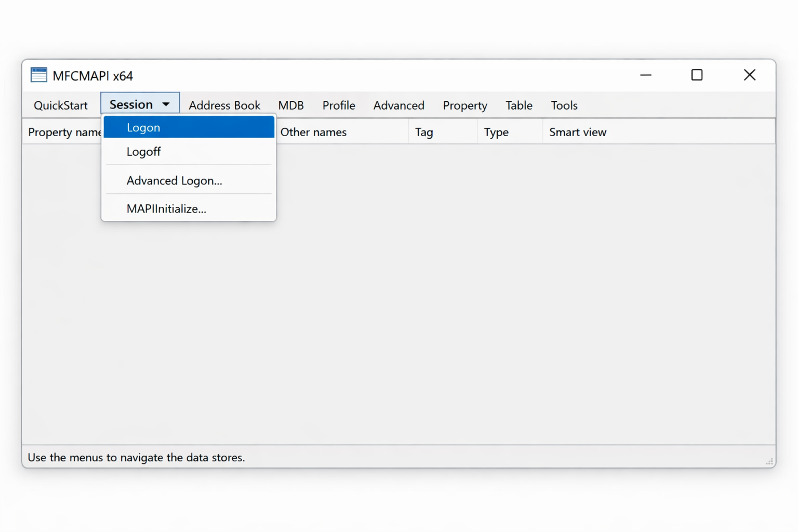The image size is (798, 532).
Task: Click the Smart view column header
Action: pos(577,132)
